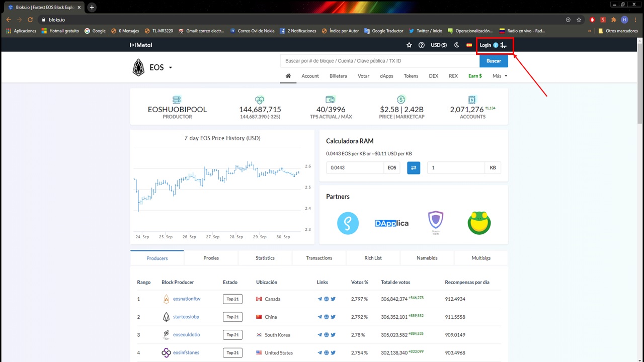
Task: Toggle dark mode with the moon icon
Action: pyautogui.click(x=457, y=45)
